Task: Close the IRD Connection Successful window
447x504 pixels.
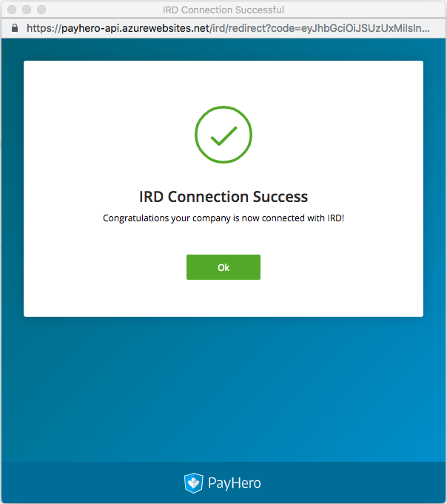Action: pyautogui.click(x=12, y=10)
